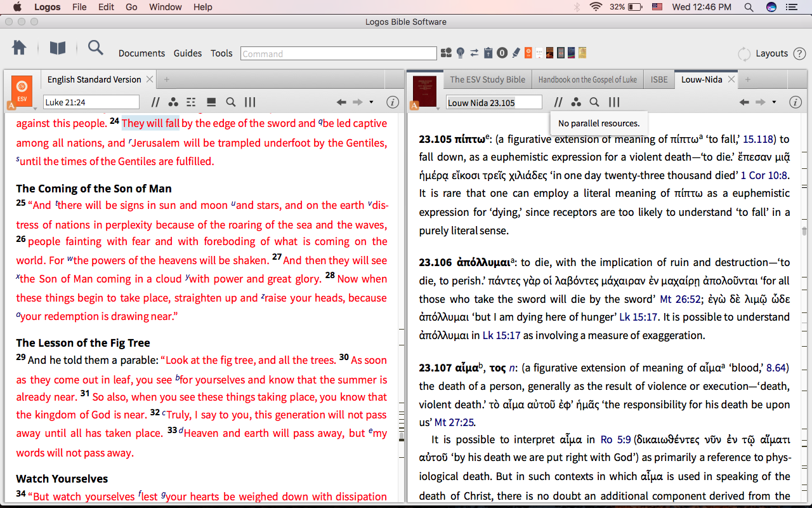Close the Louw-Nida tab

coord(731,79)
